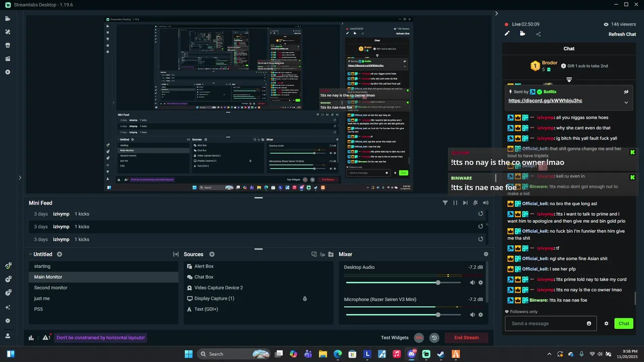
Task: Expand the pinned message chevron
Action: 626,103
